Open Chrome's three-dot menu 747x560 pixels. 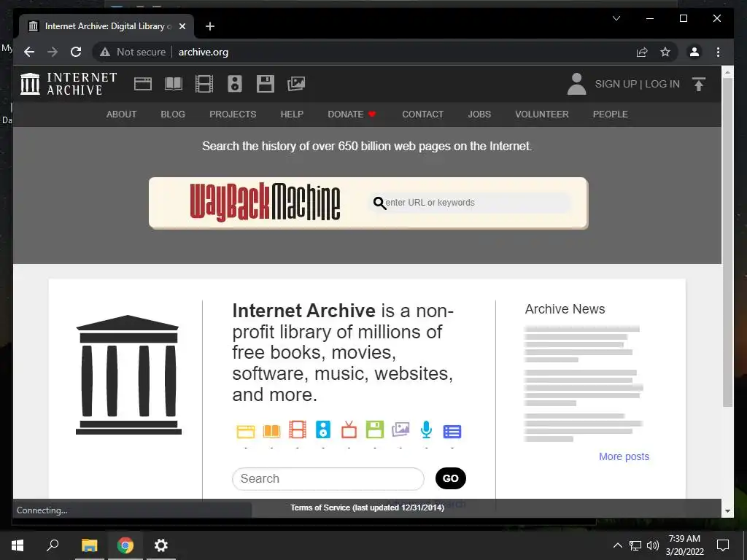pos(718,52)
